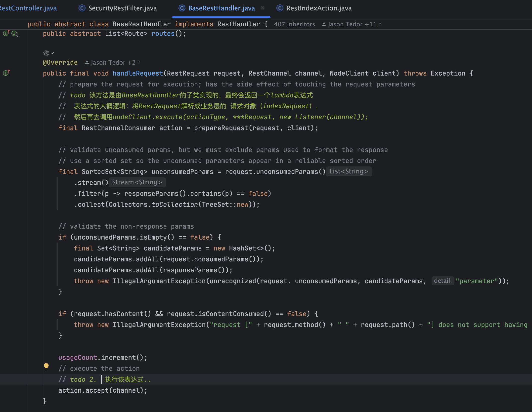Close the BaseRestHandler.java tab
The image size is (532, 412).
click(263, 8)
